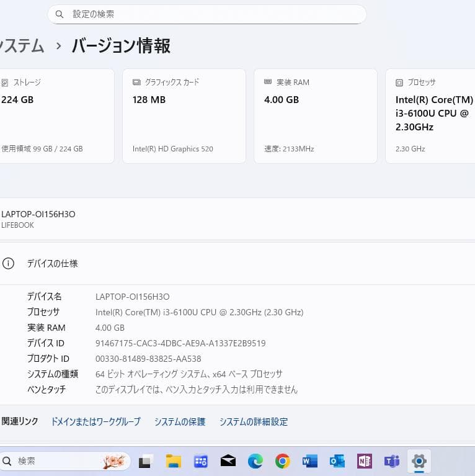Launch Microsoft Teams from taskbar
475x476 pixels.
point(392,462)
